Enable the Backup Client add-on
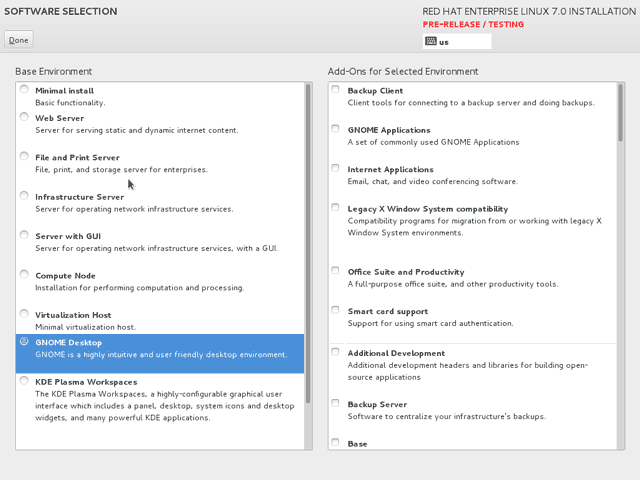The width and height of the screenshot is (640, 480). point(335,89)
